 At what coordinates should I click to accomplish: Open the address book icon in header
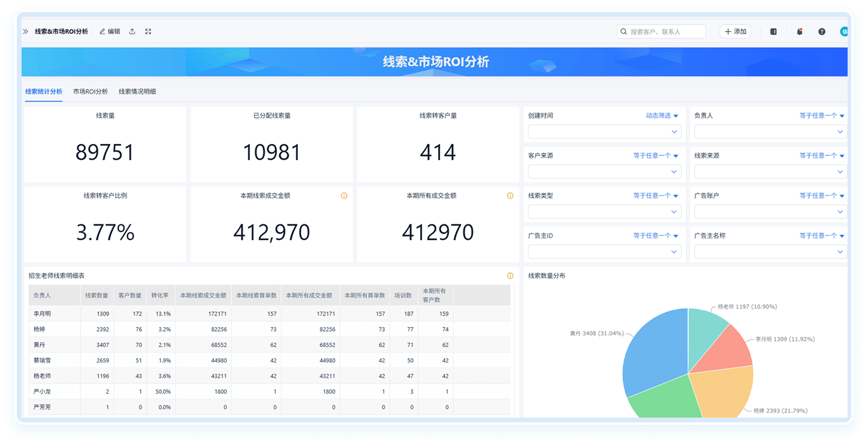pos(773,32)
